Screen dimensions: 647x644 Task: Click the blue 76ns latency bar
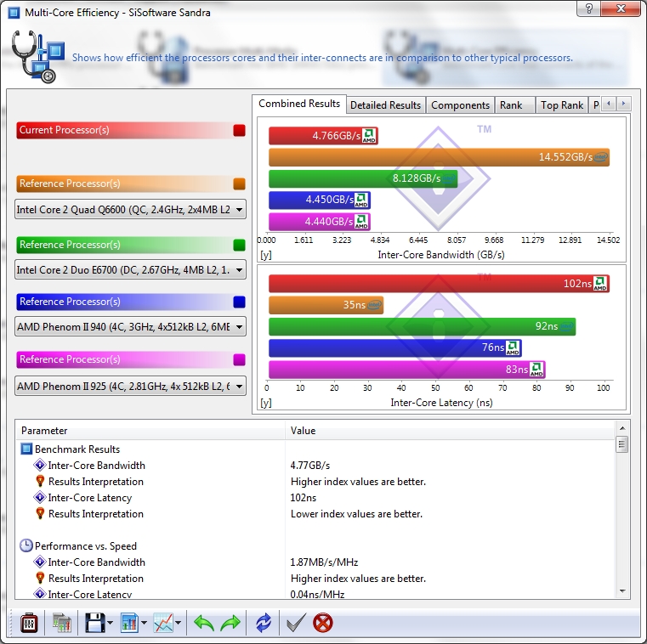394,348
